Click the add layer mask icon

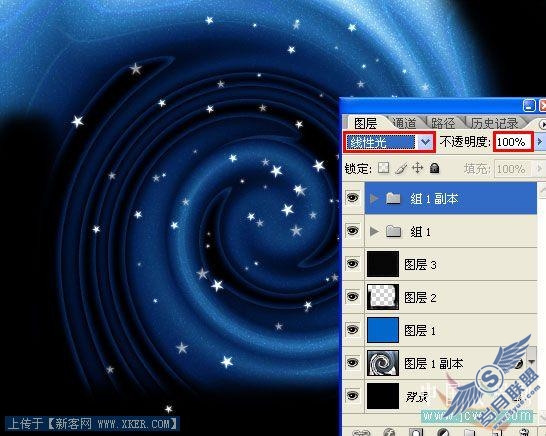pos(415,432)
